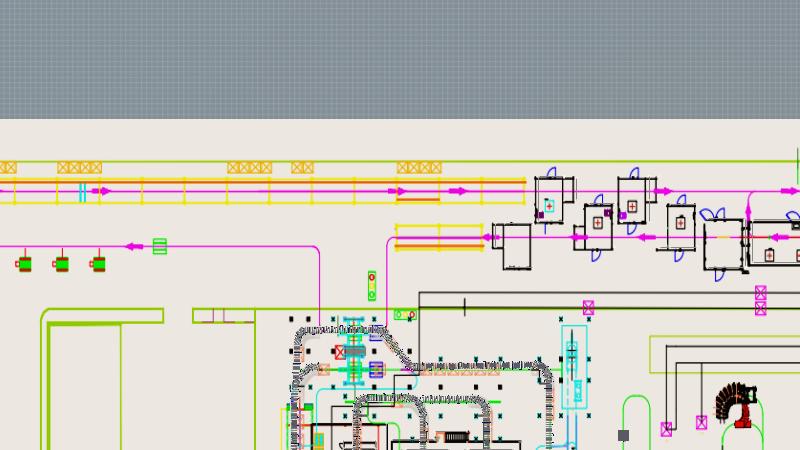Select the orange bar in upper yellow rack
The width and height of the screenshot is (800, 450).
418,200
